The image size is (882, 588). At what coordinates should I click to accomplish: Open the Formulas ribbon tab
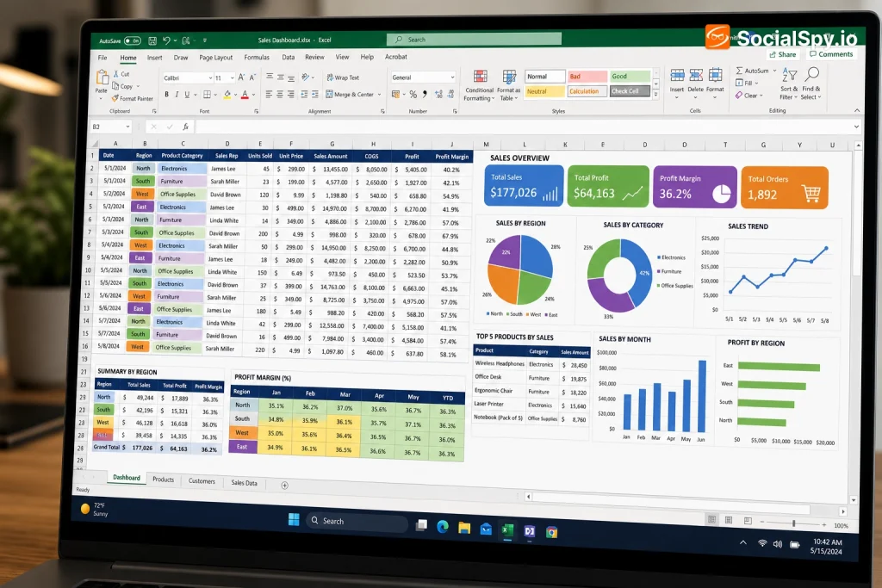tap(257, 58)
